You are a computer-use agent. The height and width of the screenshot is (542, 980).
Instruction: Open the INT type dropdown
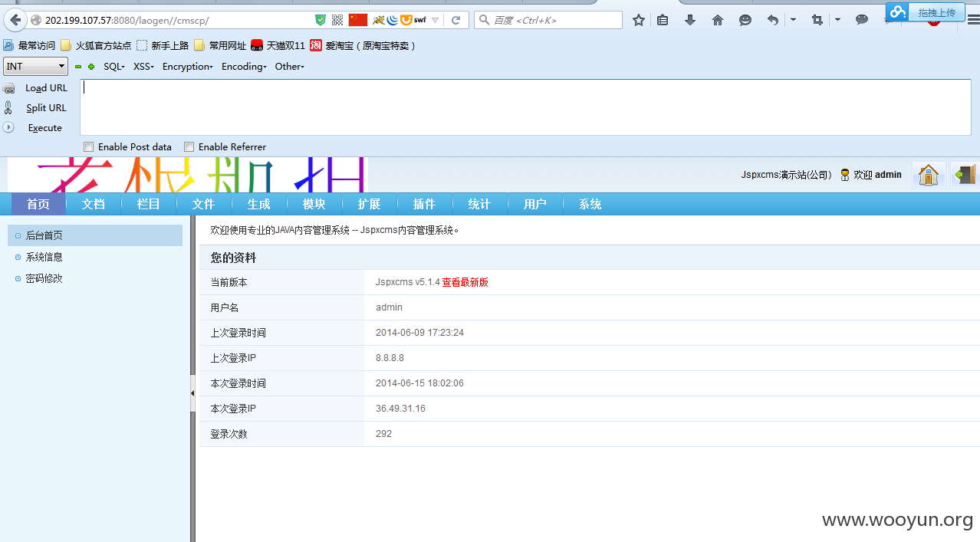coord(36,67)
